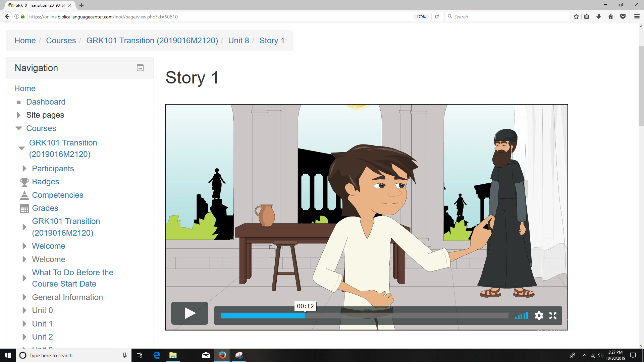Open Unit 8 breadcrumb link
The width and height of the screenshot is (644, 362).
coord(239,41)
